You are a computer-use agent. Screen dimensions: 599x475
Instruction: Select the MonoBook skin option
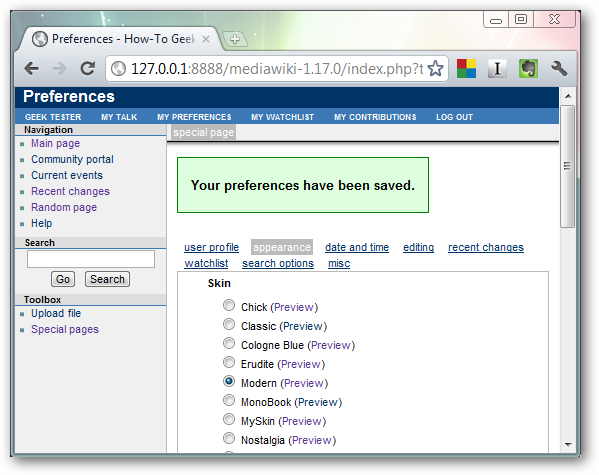229,400
